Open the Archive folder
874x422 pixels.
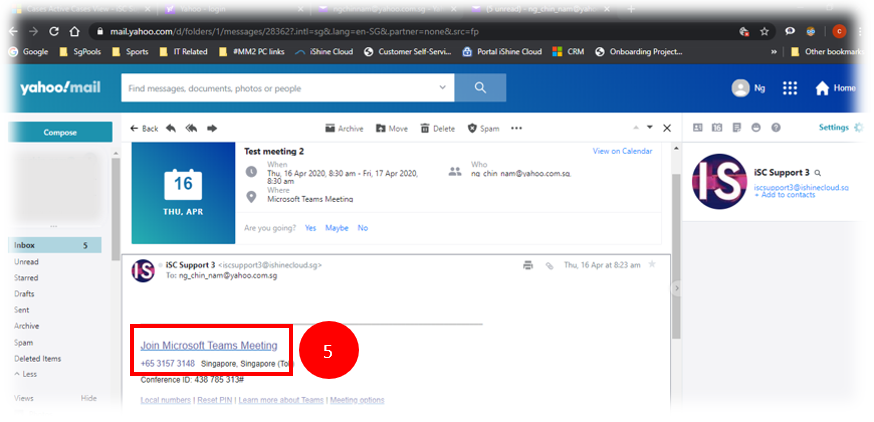click(27, 326)
